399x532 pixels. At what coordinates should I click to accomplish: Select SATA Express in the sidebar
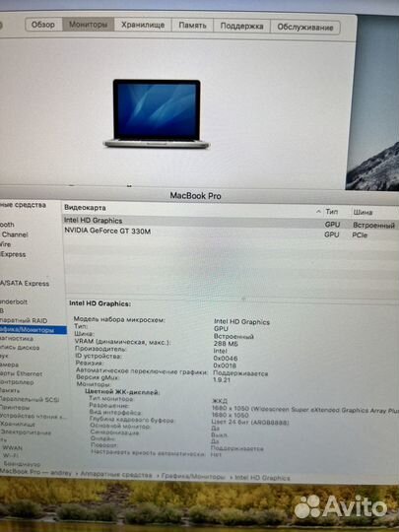point(25,284)
